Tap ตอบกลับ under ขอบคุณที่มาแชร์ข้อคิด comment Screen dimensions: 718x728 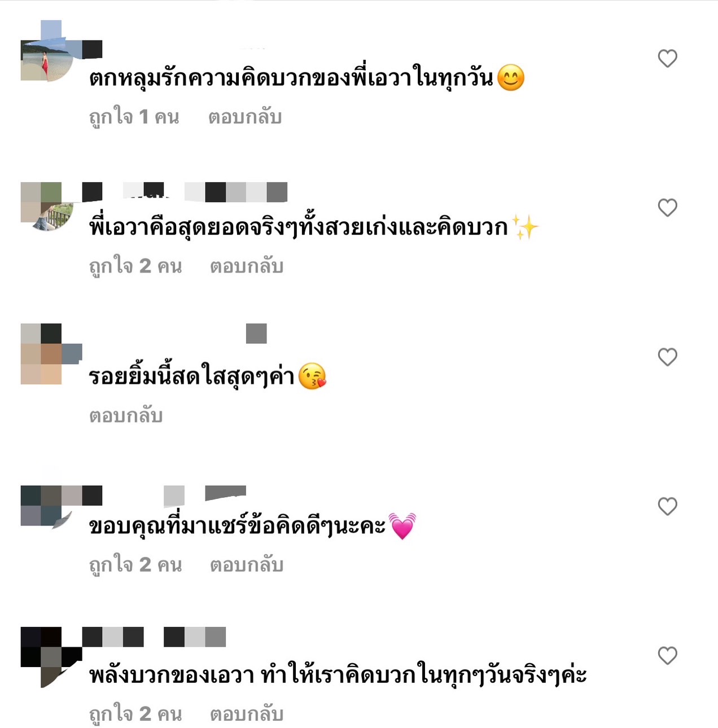point(247,564)
